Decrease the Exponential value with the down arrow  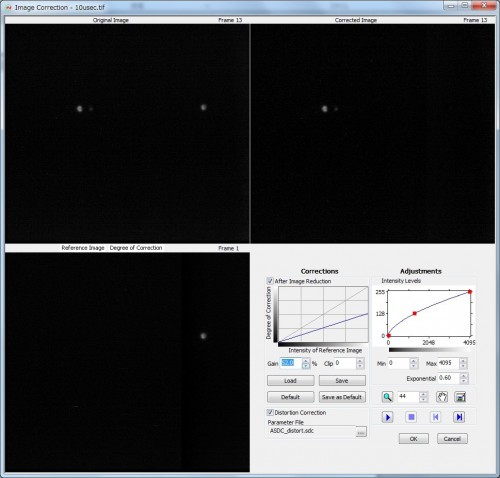click(x=464, y=381)
